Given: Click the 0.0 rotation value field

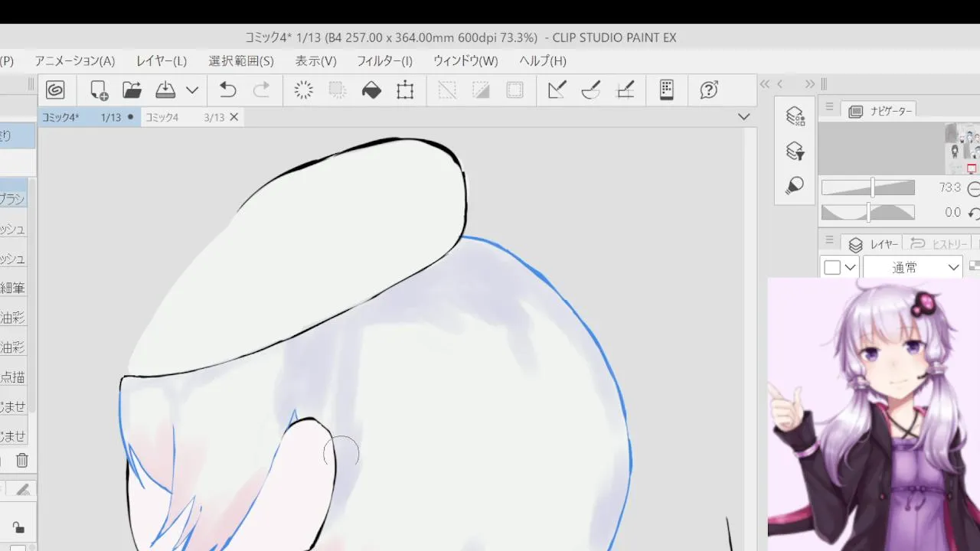Looking at the screenshot, I should [952, 213].
